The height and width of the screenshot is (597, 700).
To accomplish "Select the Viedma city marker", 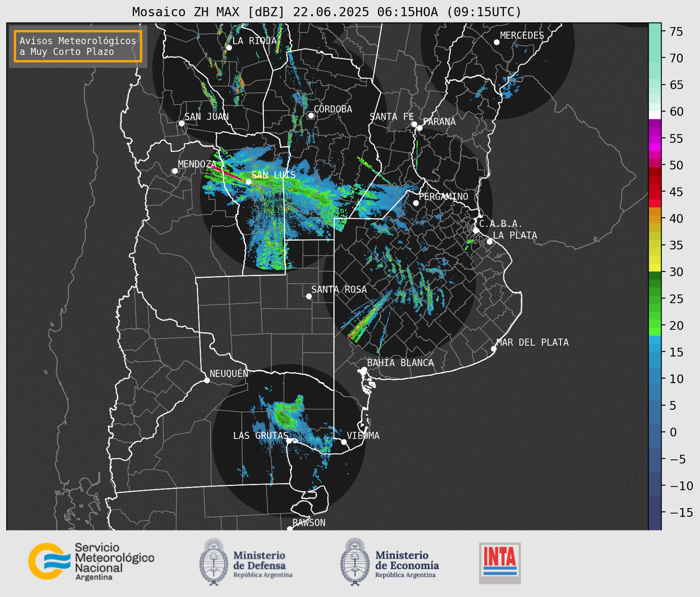I will click(x=344, y=442).
